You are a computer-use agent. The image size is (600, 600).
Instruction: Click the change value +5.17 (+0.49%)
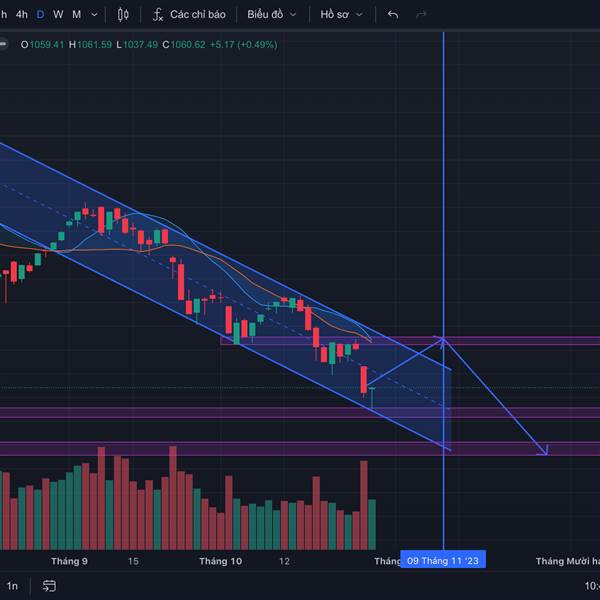click(243, 45)
